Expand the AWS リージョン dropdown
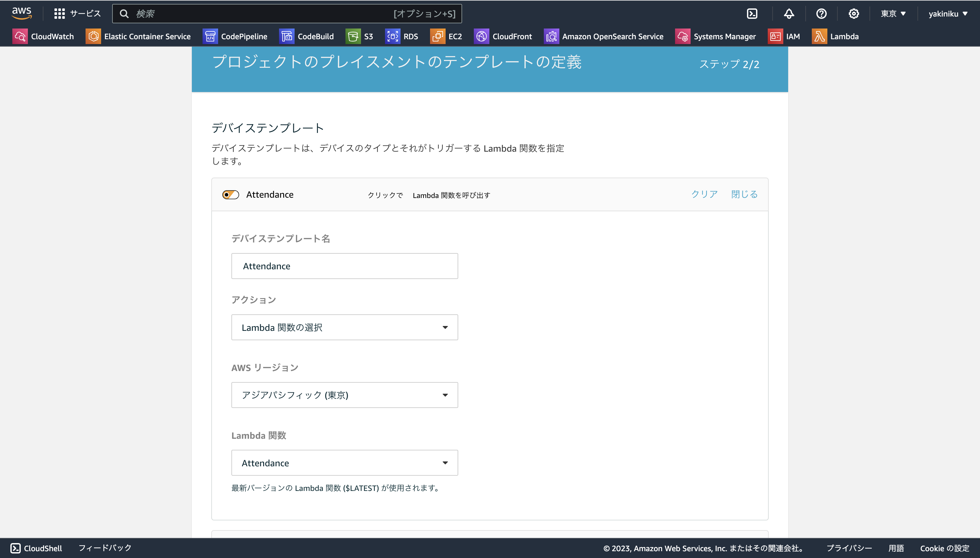 coord(344,395)
